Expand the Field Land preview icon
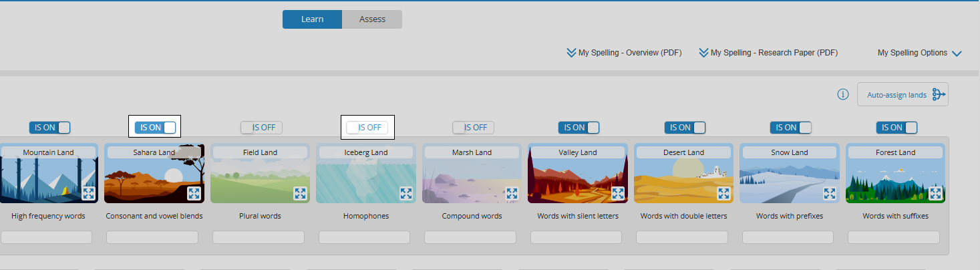This screenshot has width=980, height=270. [x=300, y=193]
